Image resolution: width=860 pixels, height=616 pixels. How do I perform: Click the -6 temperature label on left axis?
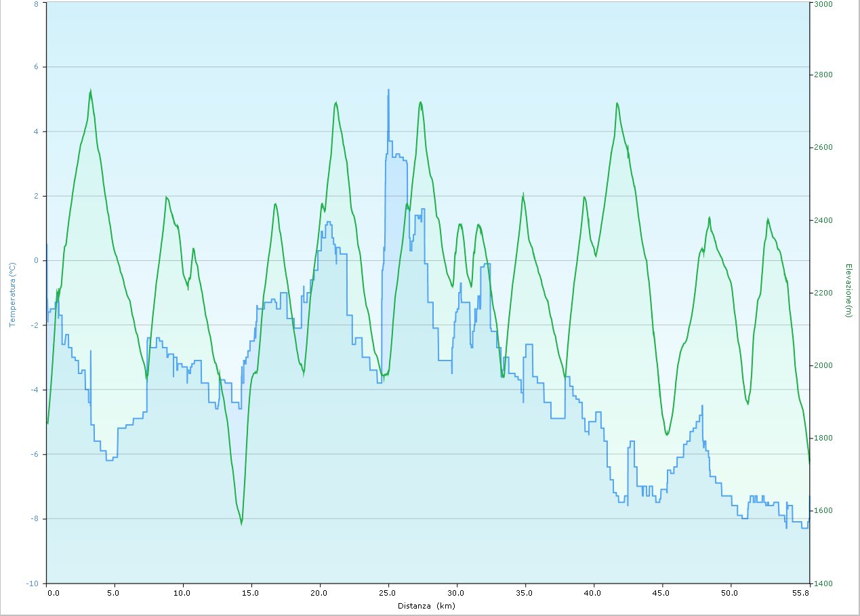pos(35,454)
